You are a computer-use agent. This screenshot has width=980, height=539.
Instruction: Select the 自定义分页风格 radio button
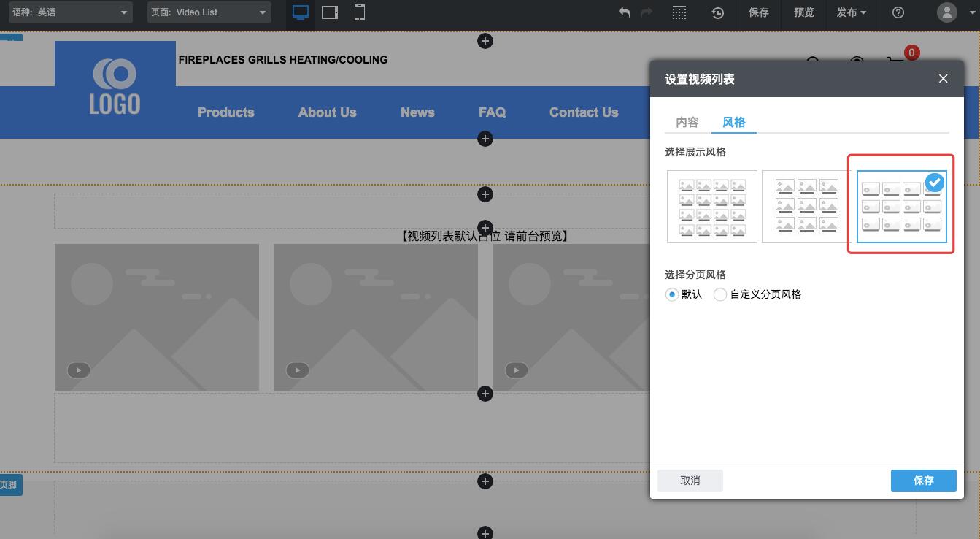click(x=720, y=294)
